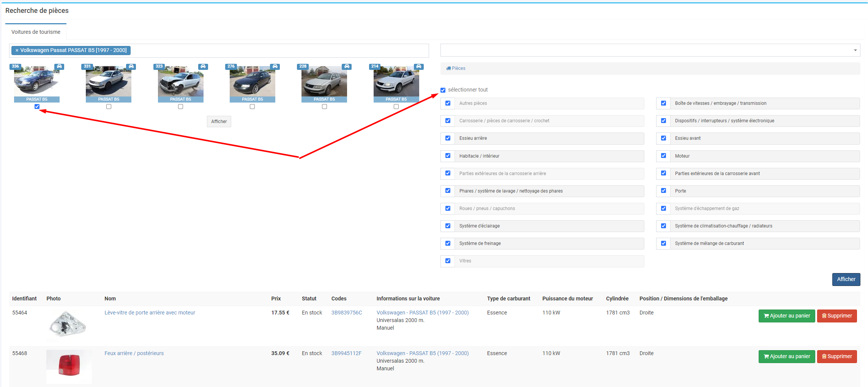The image size is (868, 387).
Task: Check the Passat B5 331 checkbox
Action: click(x=109, y=107)
